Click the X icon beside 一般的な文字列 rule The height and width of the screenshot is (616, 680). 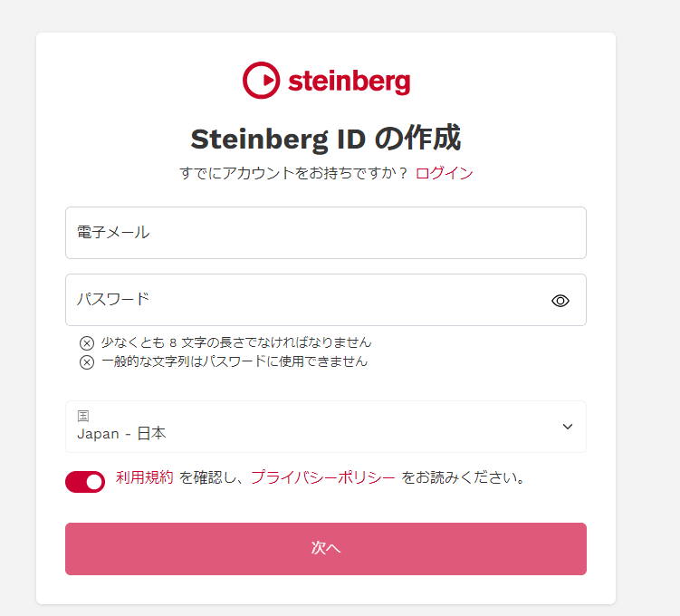(x=87, y=361)
